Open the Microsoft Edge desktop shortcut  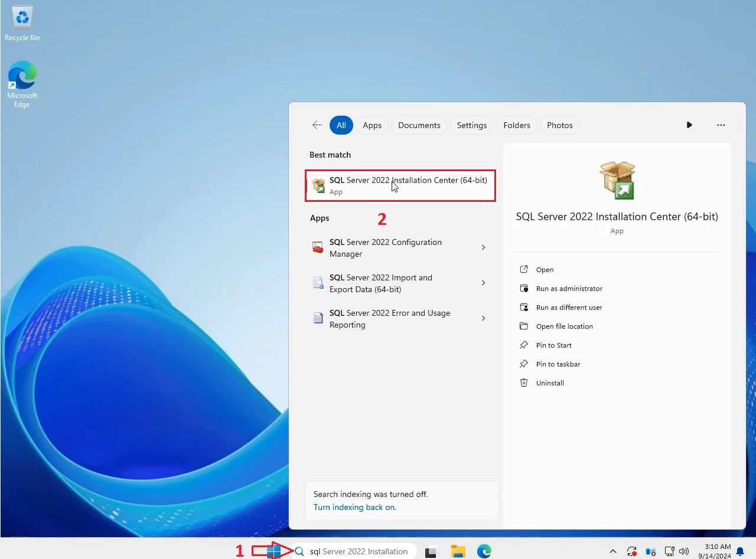tap(22, 84)
